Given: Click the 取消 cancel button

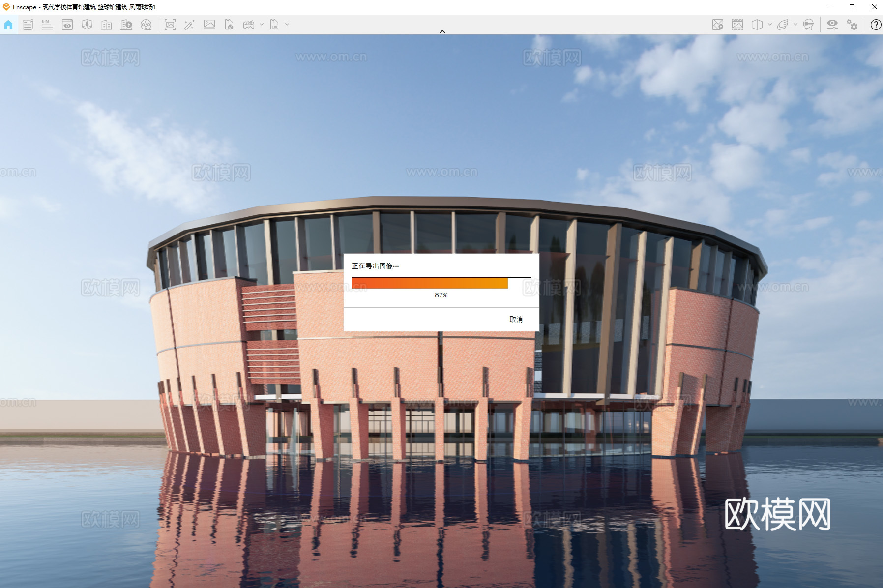Looking at the screenshot, I should point(516,319).
